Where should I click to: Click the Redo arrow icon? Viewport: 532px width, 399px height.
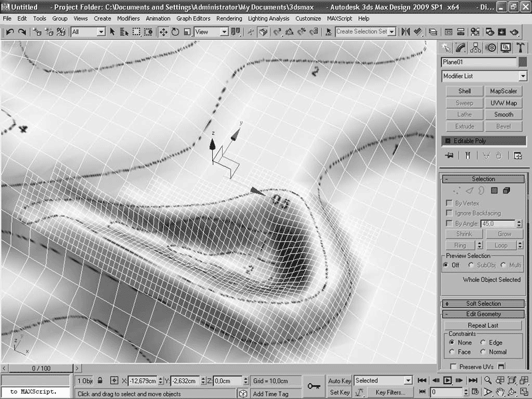(22, 32)
